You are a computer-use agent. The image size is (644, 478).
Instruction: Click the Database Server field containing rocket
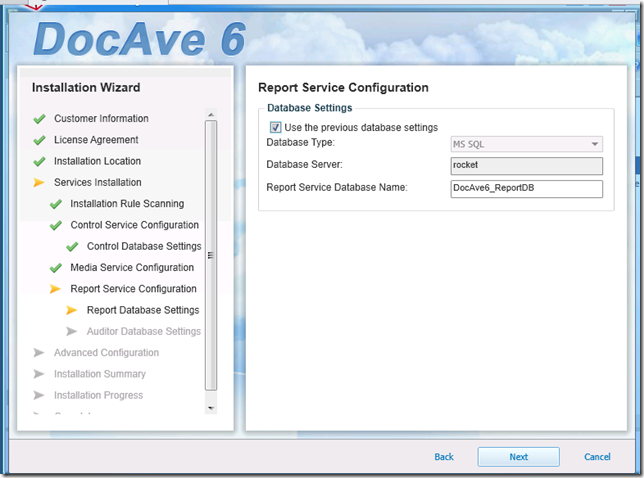pos(527,165)
